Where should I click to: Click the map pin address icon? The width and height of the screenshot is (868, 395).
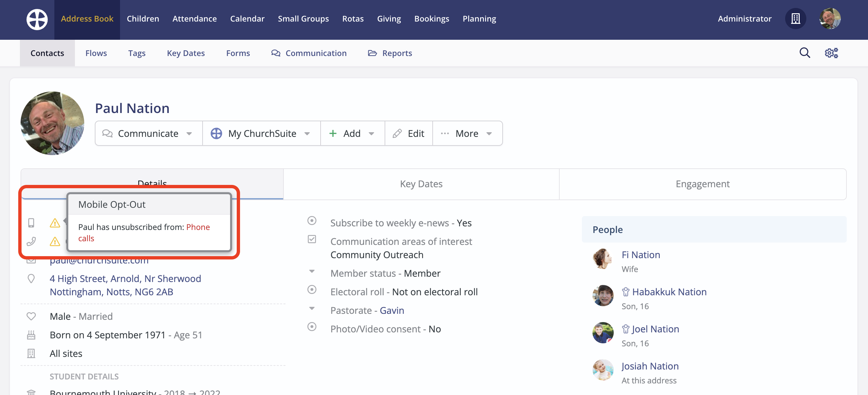31,279
